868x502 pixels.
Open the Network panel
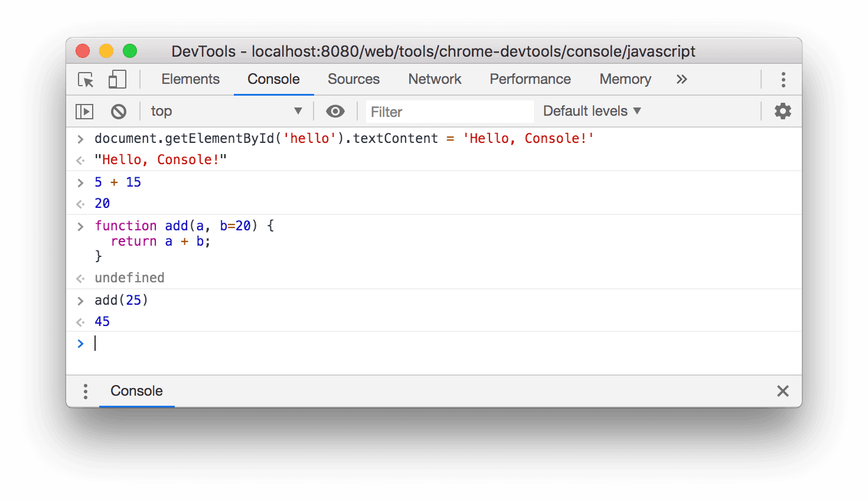(435, 79)
